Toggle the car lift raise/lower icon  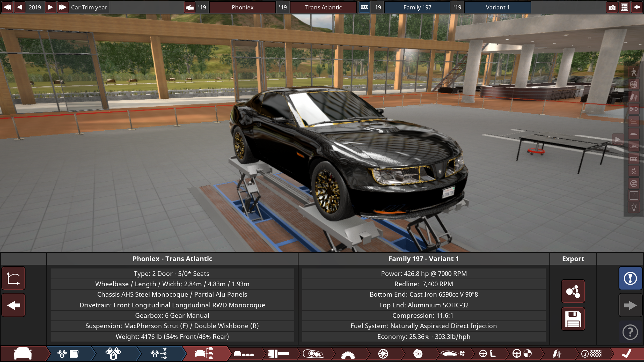coord(634,171)
